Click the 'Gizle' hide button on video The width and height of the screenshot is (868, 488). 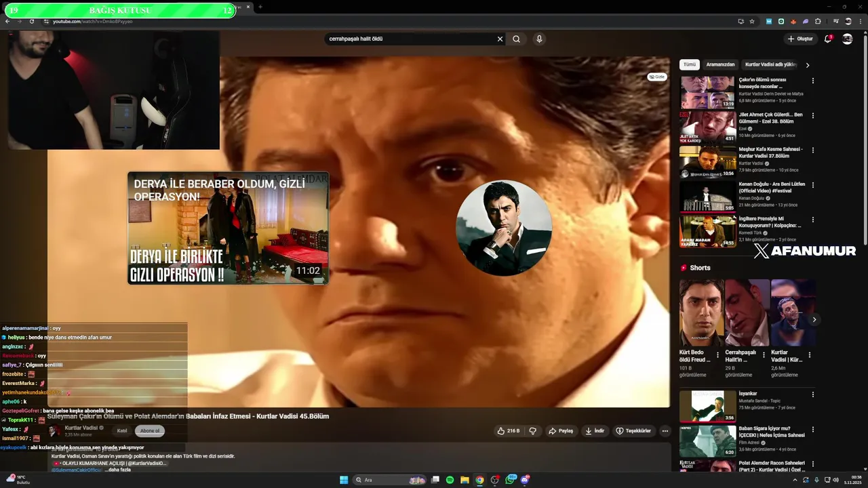pos(656,77)
